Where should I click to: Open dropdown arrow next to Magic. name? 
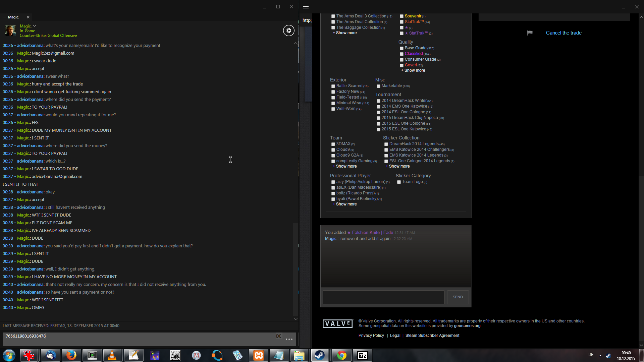(x=35, y=26)
